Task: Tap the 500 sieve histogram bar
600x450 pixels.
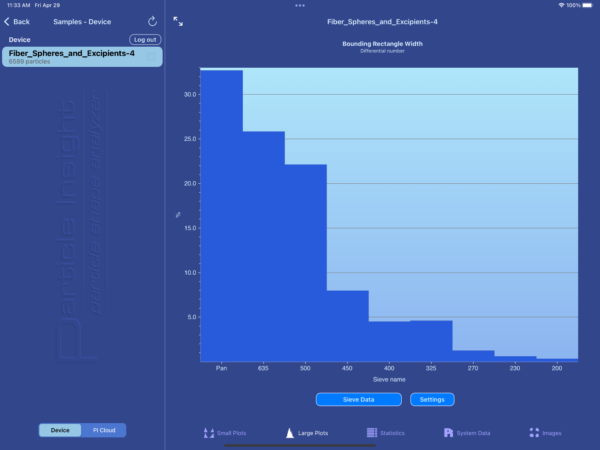Action: (305, 262)
